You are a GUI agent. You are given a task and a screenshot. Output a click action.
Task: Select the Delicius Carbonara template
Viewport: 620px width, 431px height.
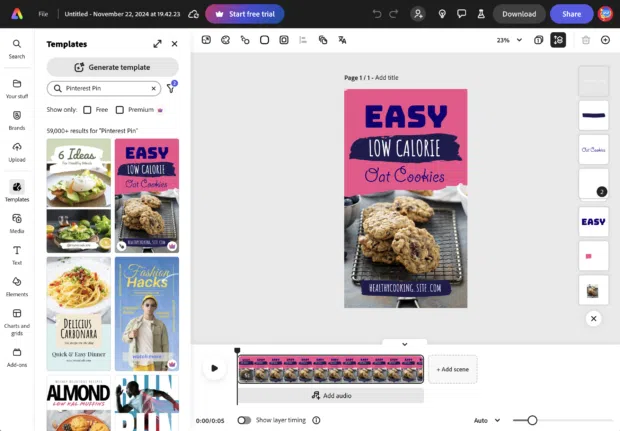(79, 314)
